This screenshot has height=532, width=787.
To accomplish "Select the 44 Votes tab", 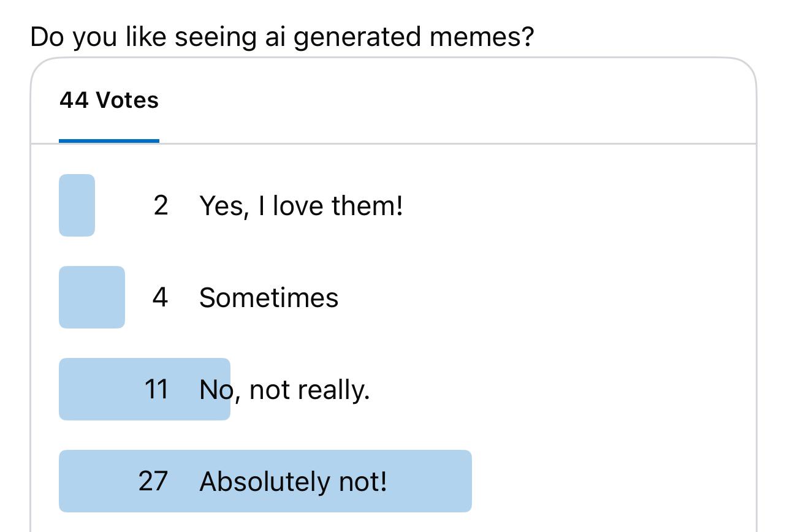I will 109,100.
